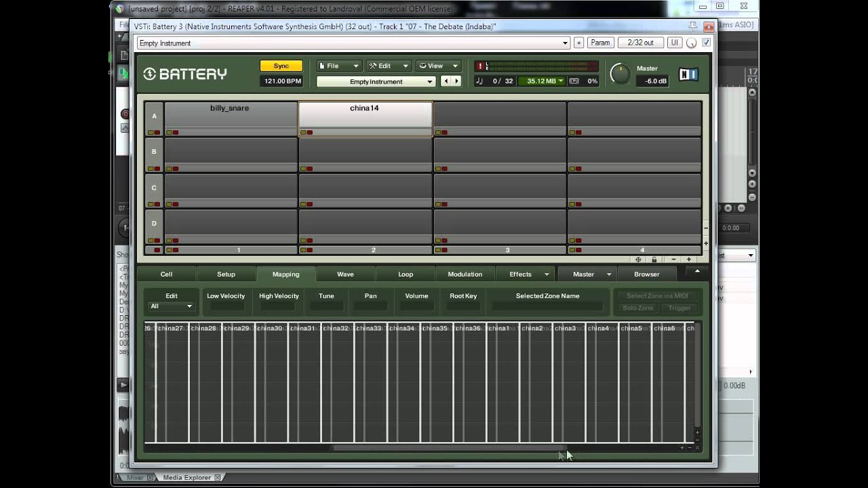Open the Empty Instrument preset dropdown at top
This screenshot has width=868, height=488.
pyautogui.click(x=353, y=43)
